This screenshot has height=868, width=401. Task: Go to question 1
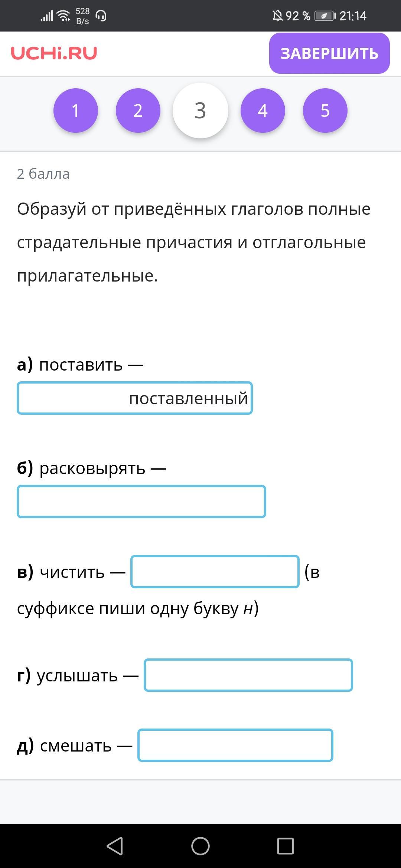click(76, 111)
